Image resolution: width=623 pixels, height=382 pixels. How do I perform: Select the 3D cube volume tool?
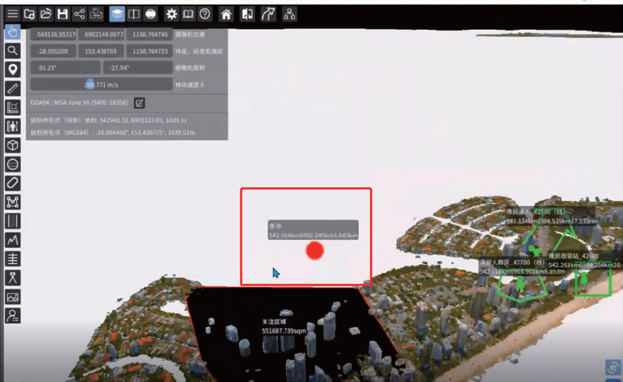13,145
